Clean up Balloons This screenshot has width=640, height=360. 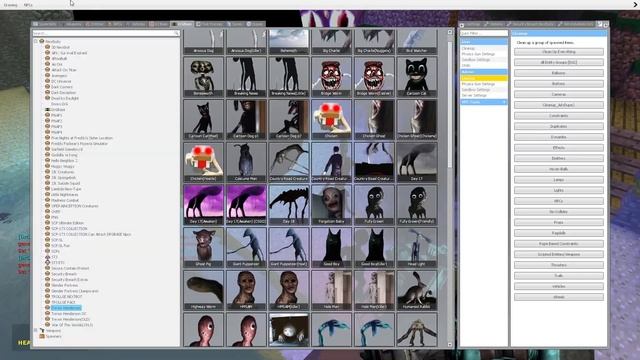(559, 73)
